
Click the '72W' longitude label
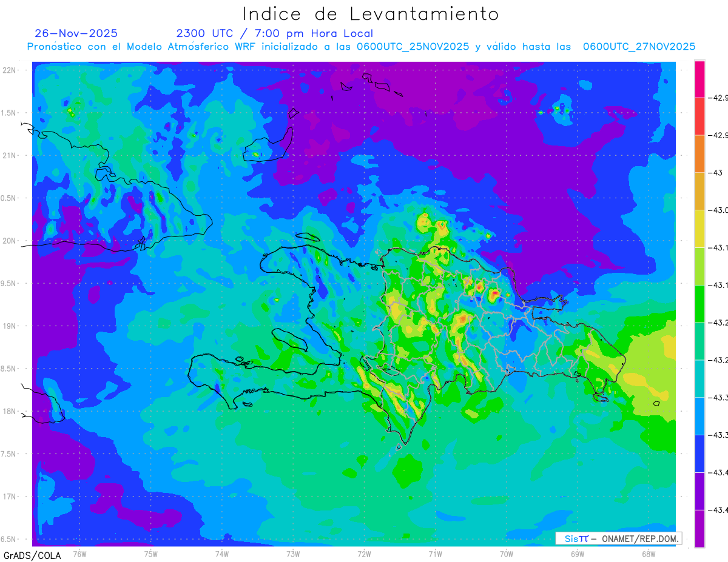point(364,554)
